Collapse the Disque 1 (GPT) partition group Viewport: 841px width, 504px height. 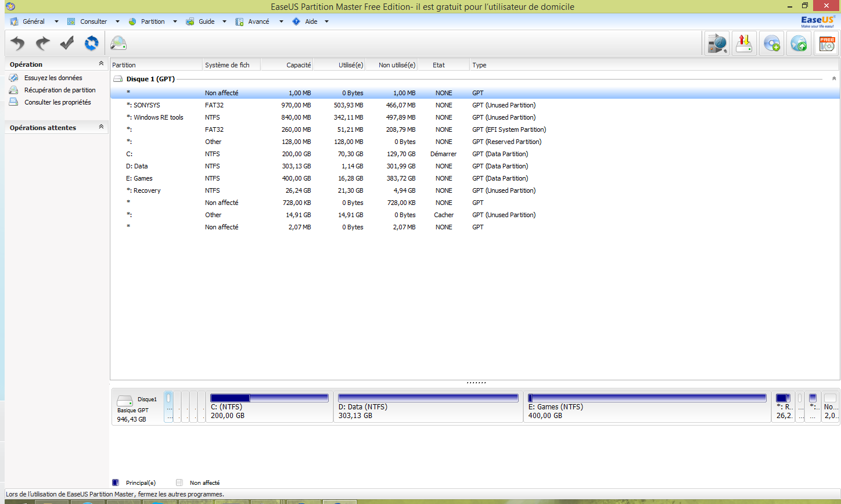[x=834, y=78]
